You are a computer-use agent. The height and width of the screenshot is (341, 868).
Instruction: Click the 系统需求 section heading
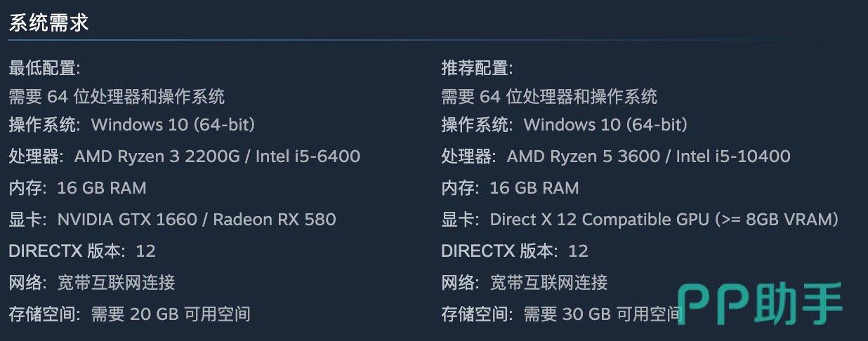click(x=48, y=23)
